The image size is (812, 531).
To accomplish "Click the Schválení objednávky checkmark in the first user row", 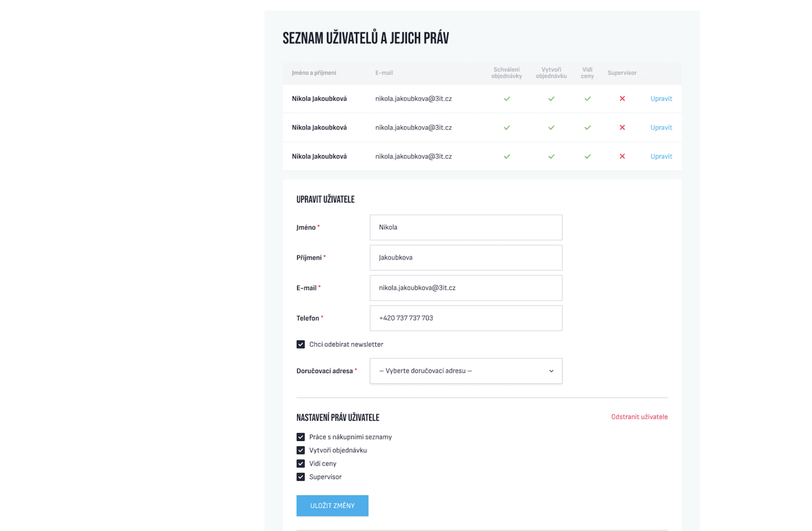I will pos(507,99).
